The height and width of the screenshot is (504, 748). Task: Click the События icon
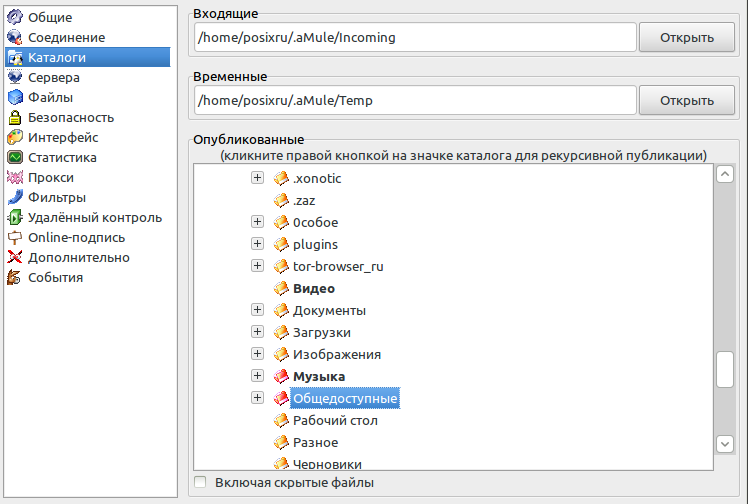(15, 278)
